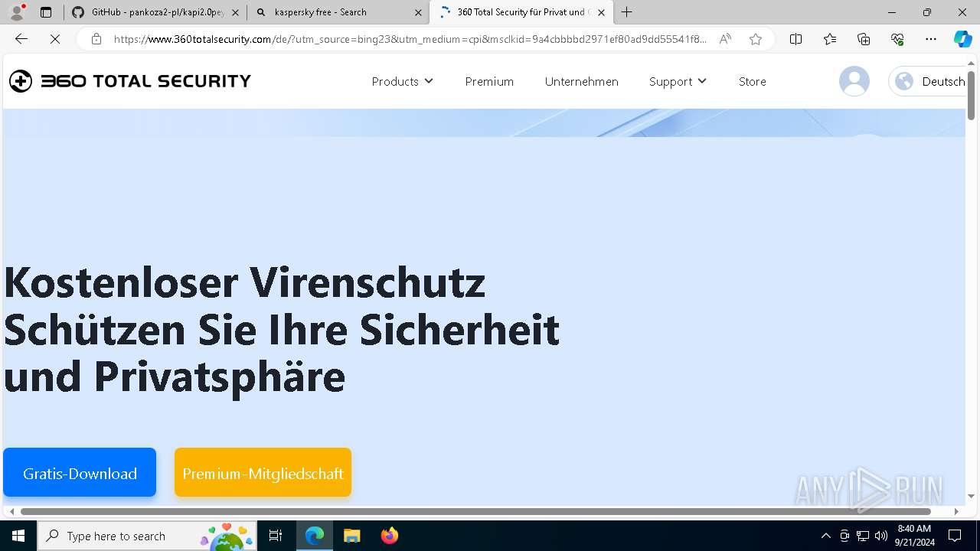Go back with the browser back arrow
This screenshot has width=980, height=551.
(x=21, y=39)
